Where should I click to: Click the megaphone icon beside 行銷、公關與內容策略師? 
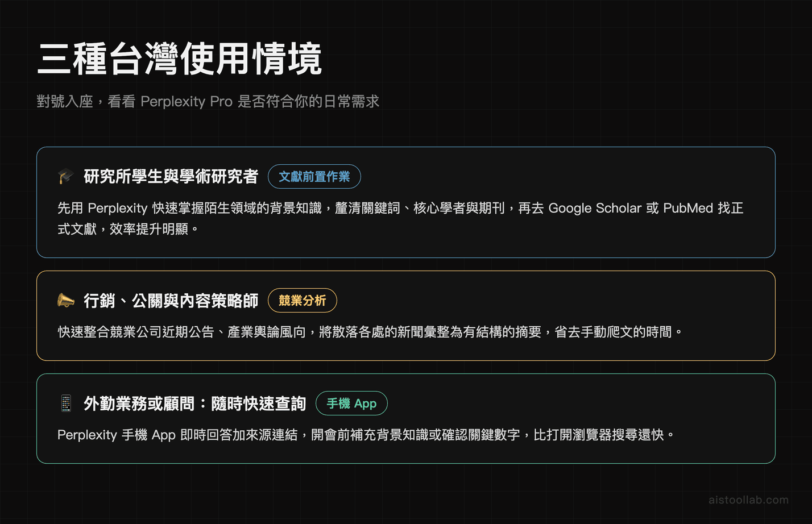point(66,300)
